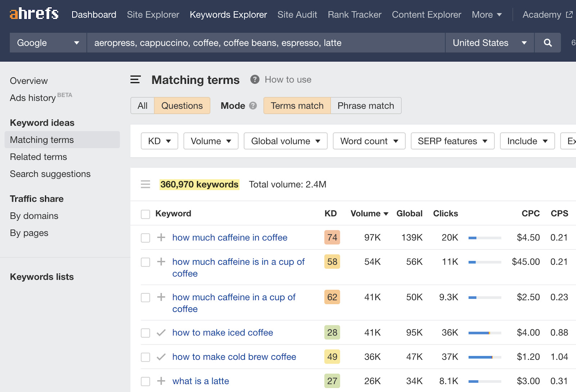Click the list icon beside 360,970 keywords
The width and height of the screenshot is (576, 392).
click(x=145, y=184)
